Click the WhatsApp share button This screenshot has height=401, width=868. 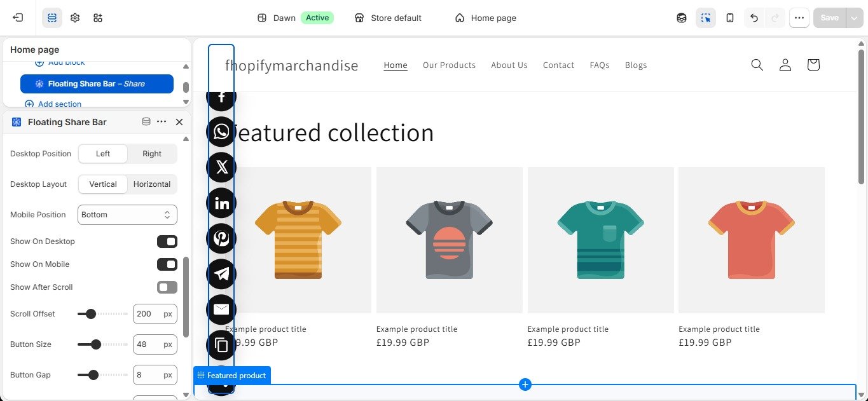[221, 132]
